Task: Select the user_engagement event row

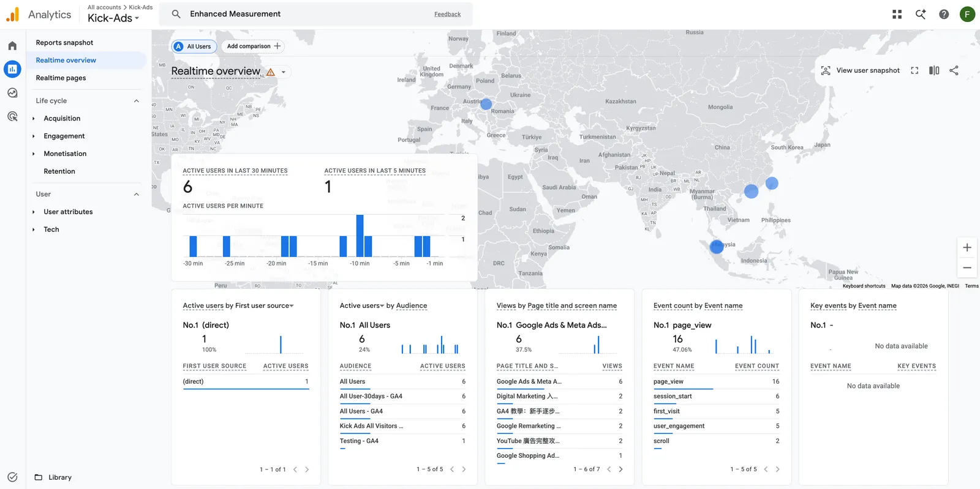Action: pyautogui.click(x=716, y=426)
